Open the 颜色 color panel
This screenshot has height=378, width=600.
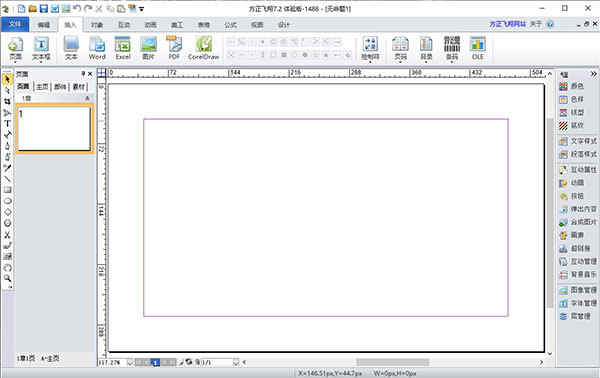pyautogui.click(x=572, y=86)
